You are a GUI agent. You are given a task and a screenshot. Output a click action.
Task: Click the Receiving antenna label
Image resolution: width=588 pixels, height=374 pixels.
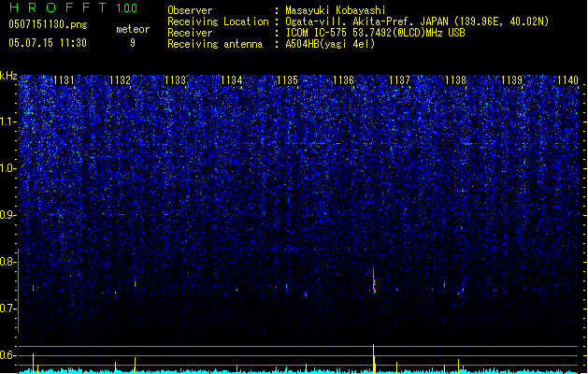(215, 44)
